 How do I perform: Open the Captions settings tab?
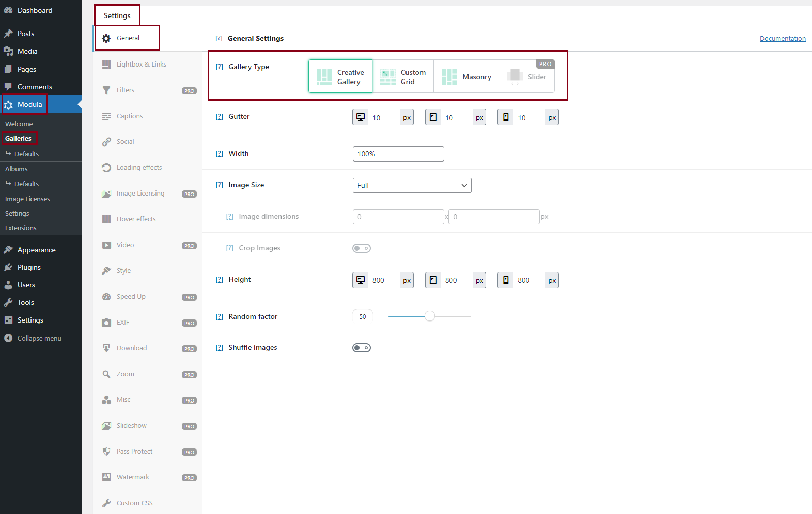point(130,116)
